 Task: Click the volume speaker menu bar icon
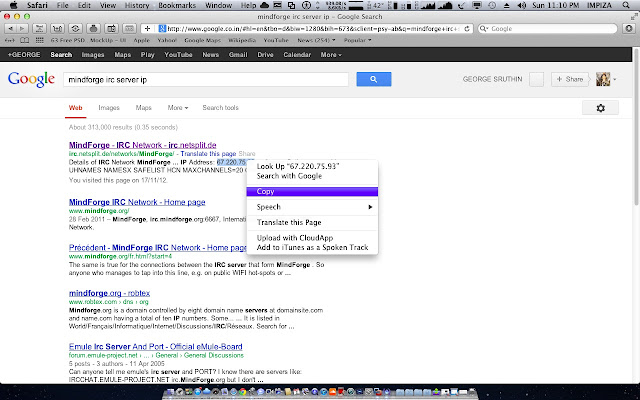tap(522, 5)
